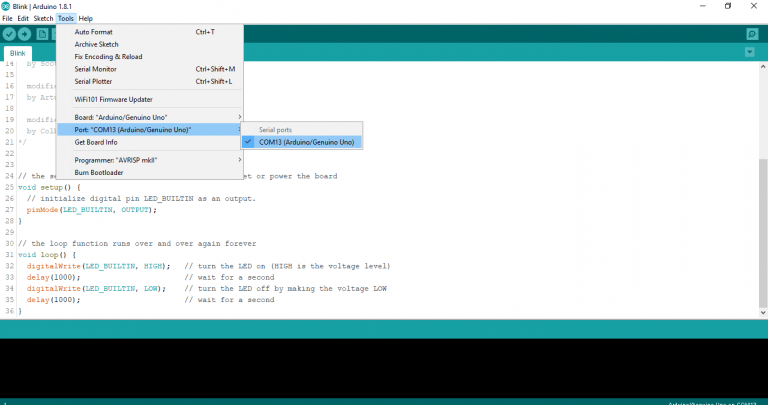Expand the Port COM13 submenu entry
The width and height of the screenshot is (768, 405).
tap(150, 130)
